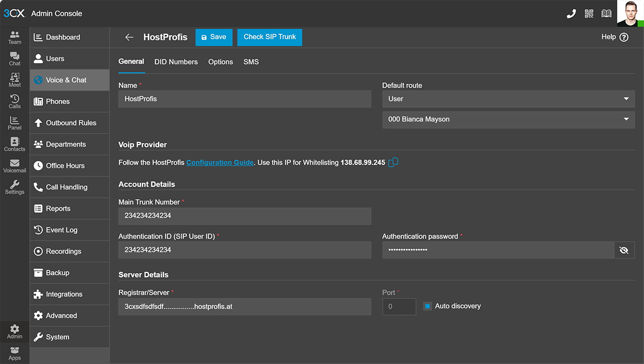Open Backup menu item
Screen dimensions: 644x364
click(70, 273)
